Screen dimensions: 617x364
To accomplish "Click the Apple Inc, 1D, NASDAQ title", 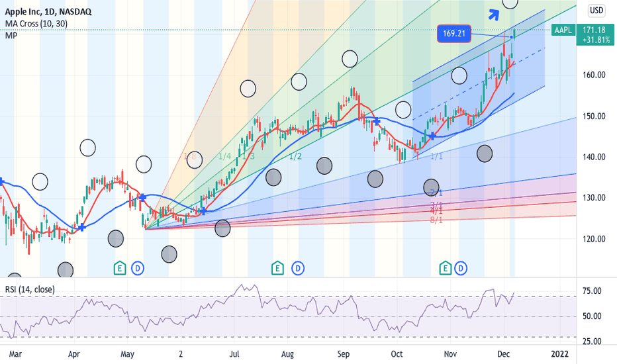I will click(x=48, y=12).
